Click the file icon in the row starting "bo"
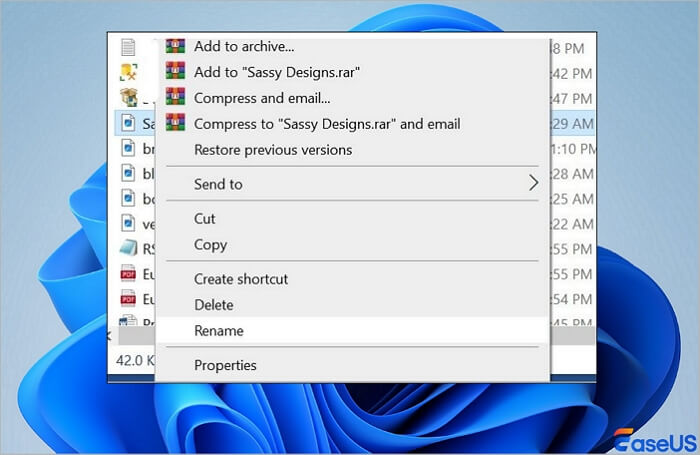Screen dimensions: 700x455 point(128,198)
